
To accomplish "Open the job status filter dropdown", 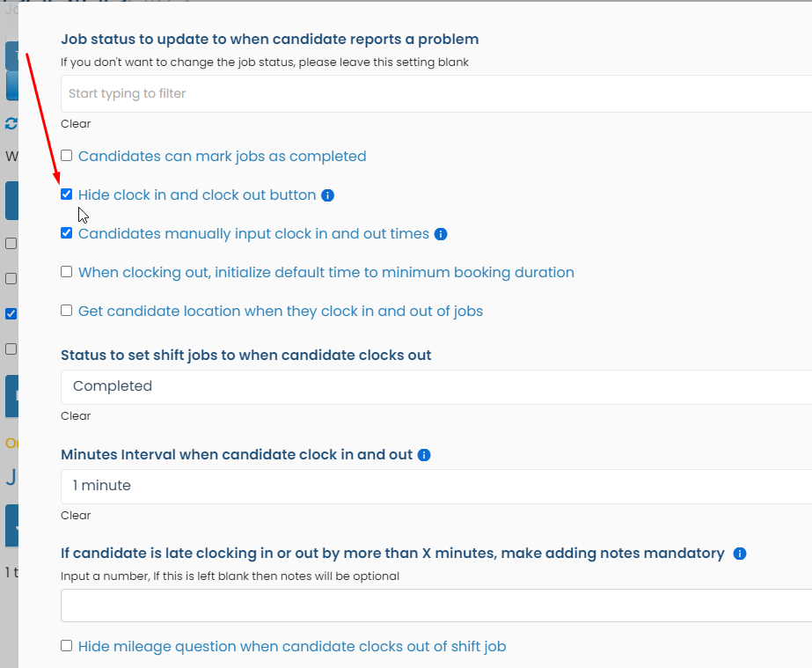I will 436,93.
